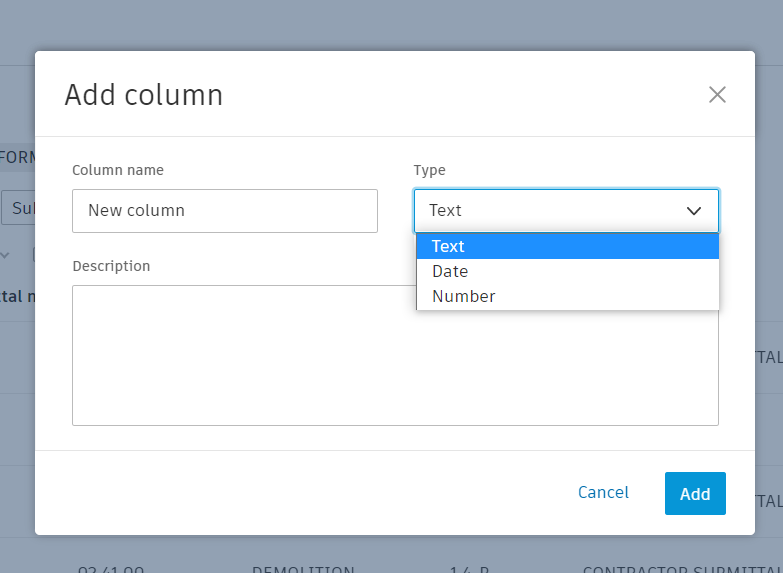Screen dimensions: 783x573
Task: Focus the Column name input field
Action: coord(225,211)
